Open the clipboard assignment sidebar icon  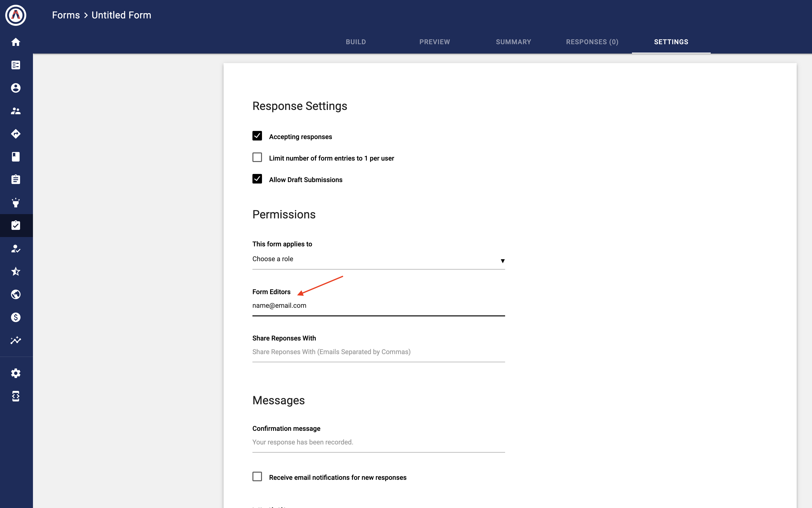point(16,179)
